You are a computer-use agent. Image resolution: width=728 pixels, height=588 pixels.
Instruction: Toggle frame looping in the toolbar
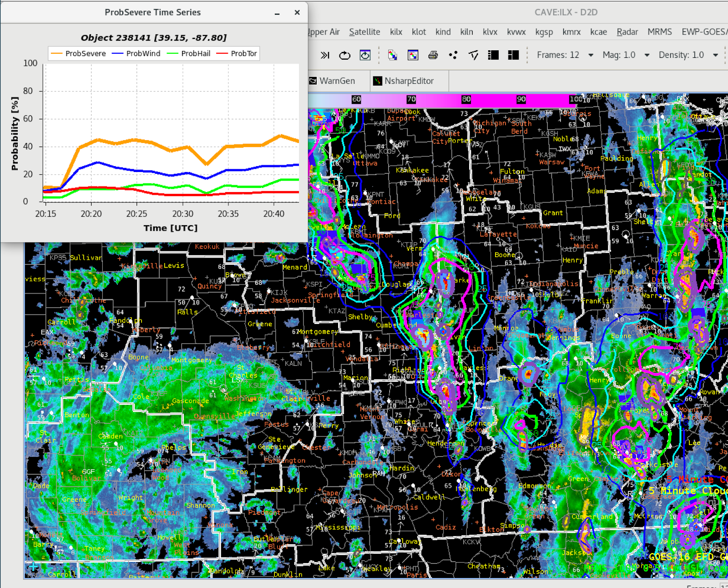point(345,55)
